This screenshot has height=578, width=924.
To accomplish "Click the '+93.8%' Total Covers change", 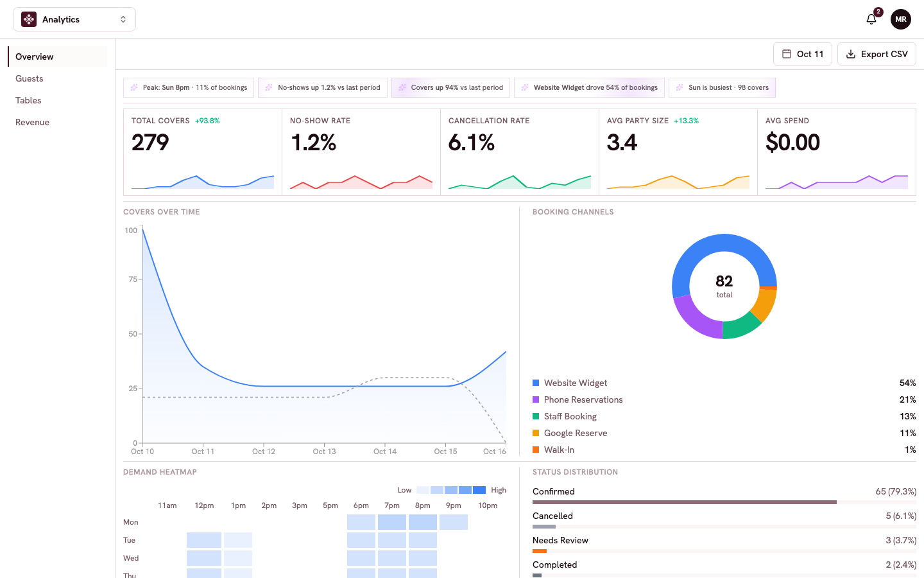I will point(207,121).
